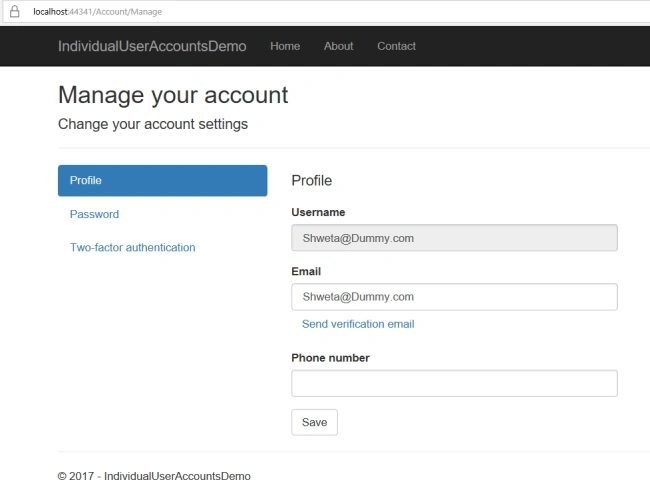Click the 'Manage your account' heading
Viewport: 650px width, 484px height.
[173, 95]
